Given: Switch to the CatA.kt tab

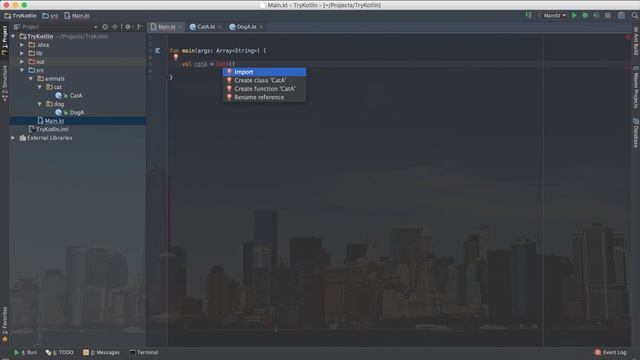Looking at the screenshot, I should [206, 27].
